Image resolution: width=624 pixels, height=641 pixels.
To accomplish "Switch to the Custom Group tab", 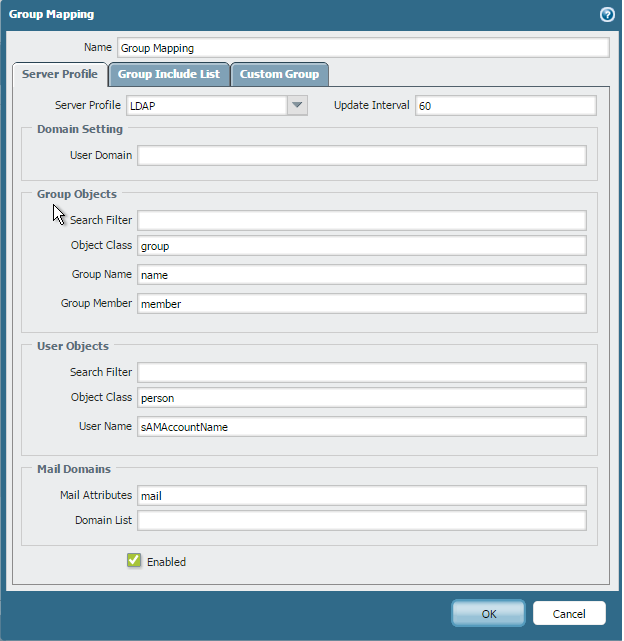I will [x=279, y=74].
